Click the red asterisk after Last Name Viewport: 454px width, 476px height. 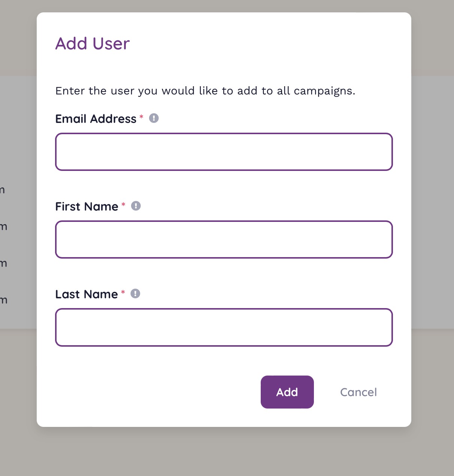tap(123, 292)
